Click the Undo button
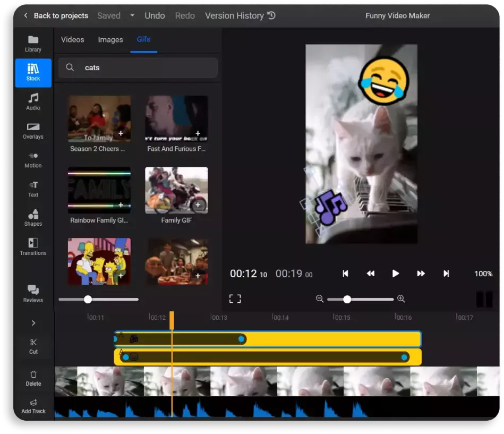504x434 pixels. click(x=155, y=15)
